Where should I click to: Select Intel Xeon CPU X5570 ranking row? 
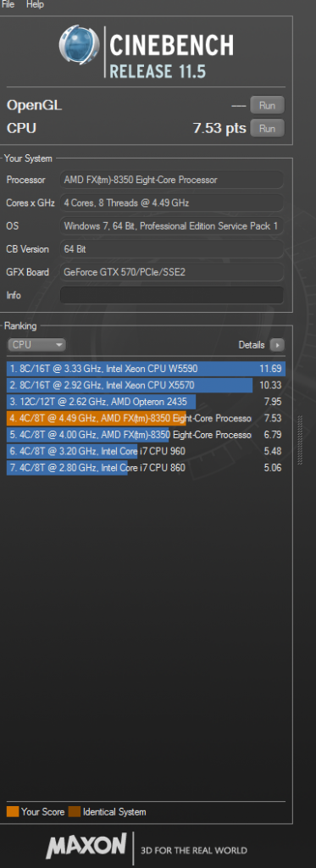[x=146, y=386]
